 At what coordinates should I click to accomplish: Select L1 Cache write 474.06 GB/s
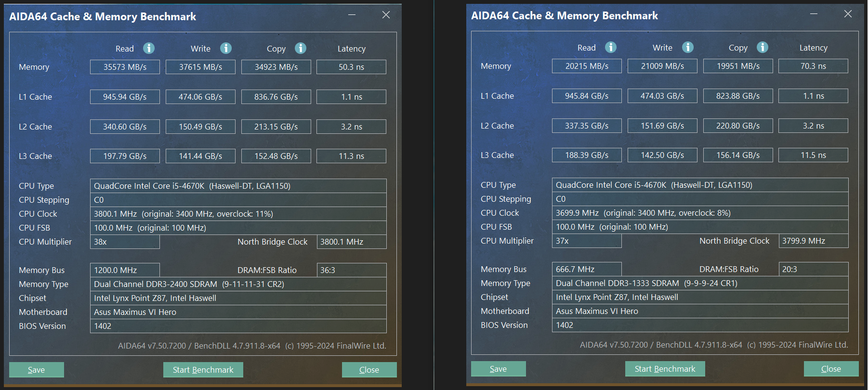(200, 97)
